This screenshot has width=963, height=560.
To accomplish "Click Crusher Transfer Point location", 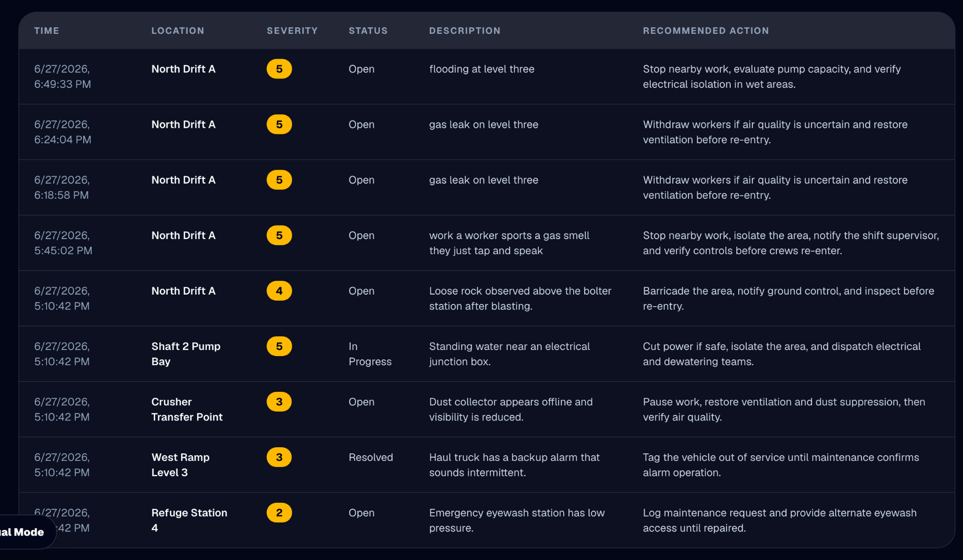I will pyautogui.click(x=187, y=409).
